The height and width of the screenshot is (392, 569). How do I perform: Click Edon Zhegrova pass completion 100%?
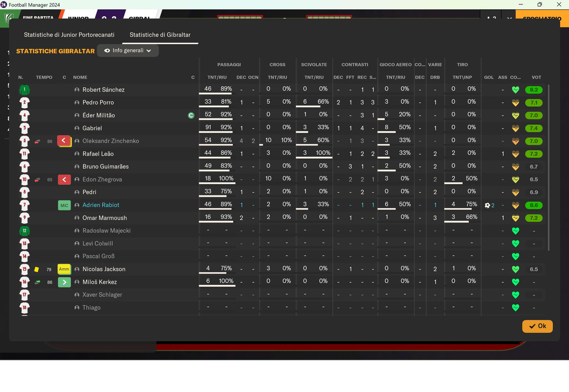(x=226, y=178)
